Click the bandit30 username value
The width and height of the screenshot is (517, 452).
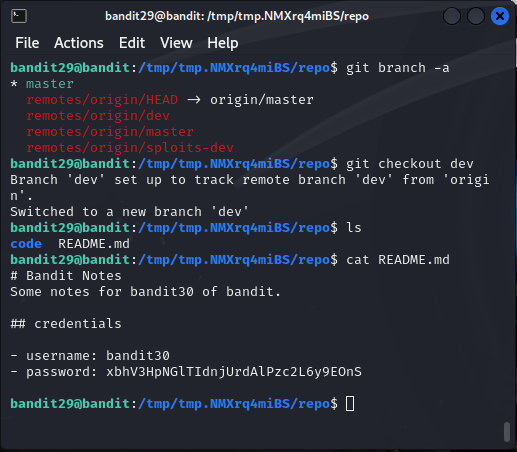tap(138, 356)
